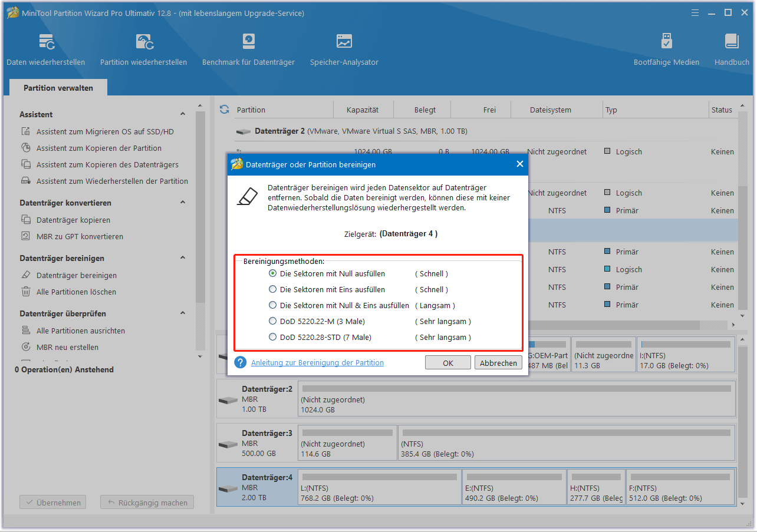Sort by Dateisystem column header
This screenshot has width=757, height=532.
(551, 110)
